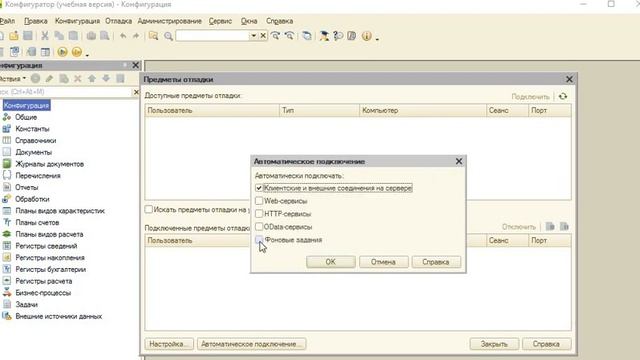Click the Save toolbar icon

[x=28, y=36]
